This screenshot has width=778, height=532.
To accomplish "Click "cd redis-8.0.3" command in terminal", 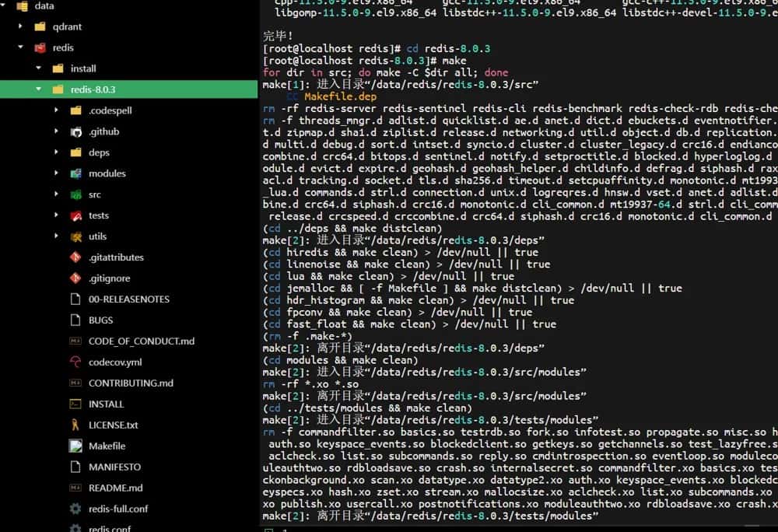I will tap(449, 48).
